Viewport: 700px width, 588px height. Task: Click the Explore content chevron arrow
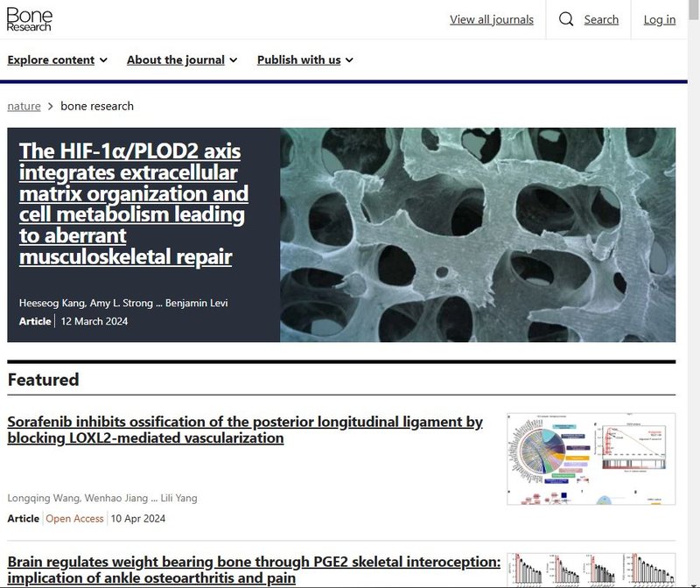[103, 60]
